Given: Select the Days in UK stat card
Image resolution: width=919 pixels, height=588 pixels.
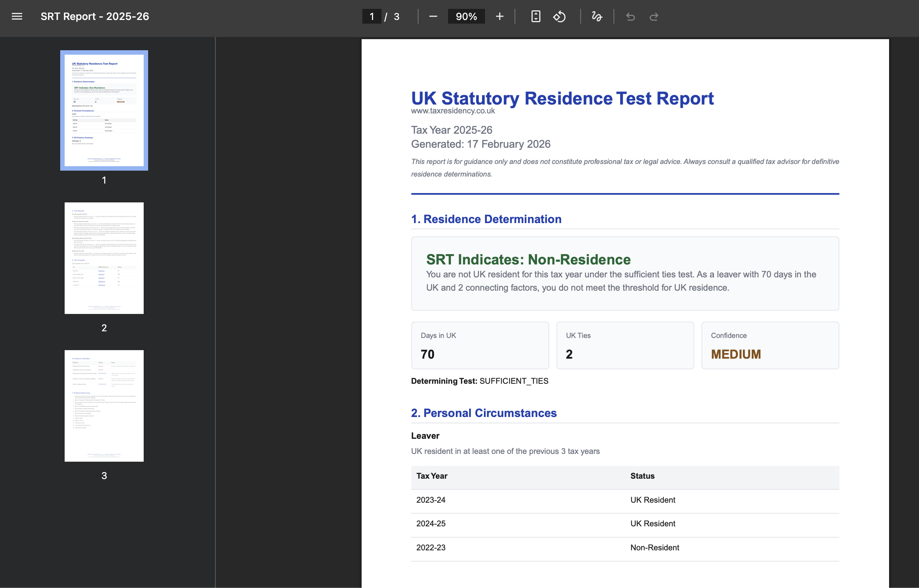Looking at the screenshot, I should tap(480, 345).
